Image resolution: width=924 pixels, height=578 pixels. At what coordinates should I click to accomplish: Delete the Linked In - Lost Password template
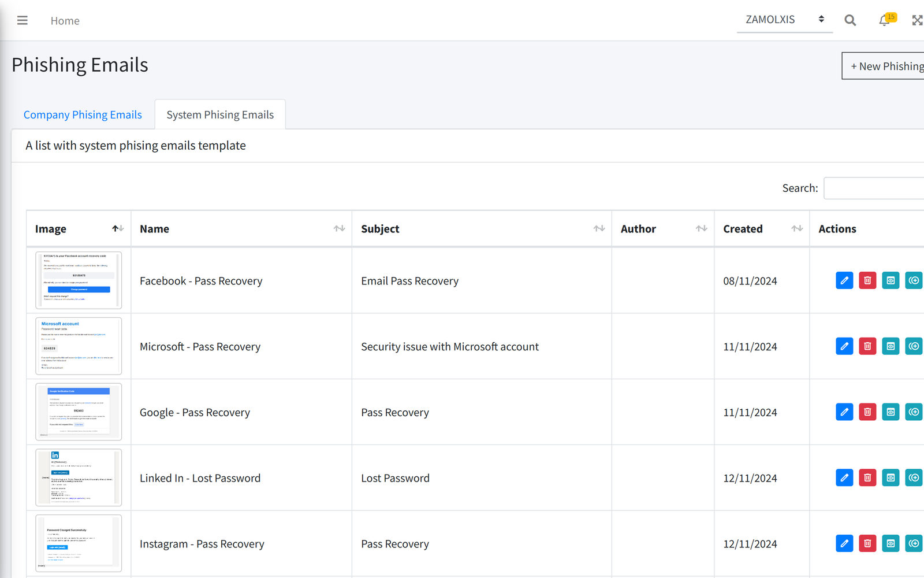pos(867,477)
